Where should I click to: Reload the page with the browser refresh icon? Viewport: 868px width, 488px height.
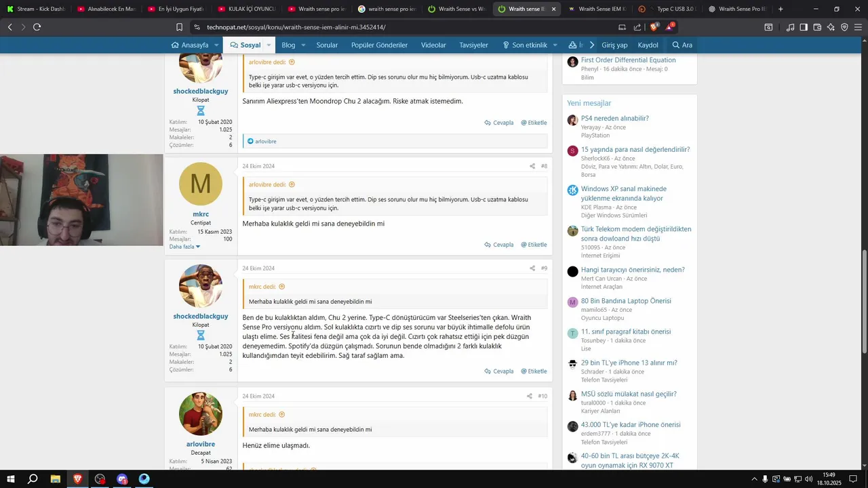pos(37,27)
